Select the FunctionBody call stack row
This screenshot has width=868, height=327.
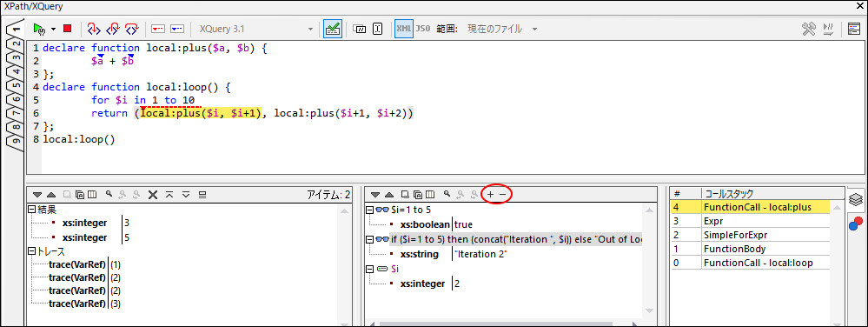tap(750, 249)
